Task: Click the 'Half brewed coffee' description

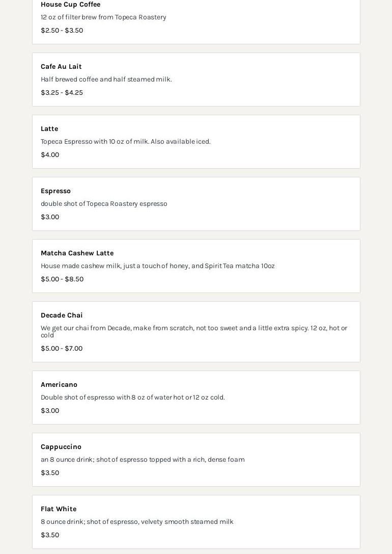Action: (106, 80)
